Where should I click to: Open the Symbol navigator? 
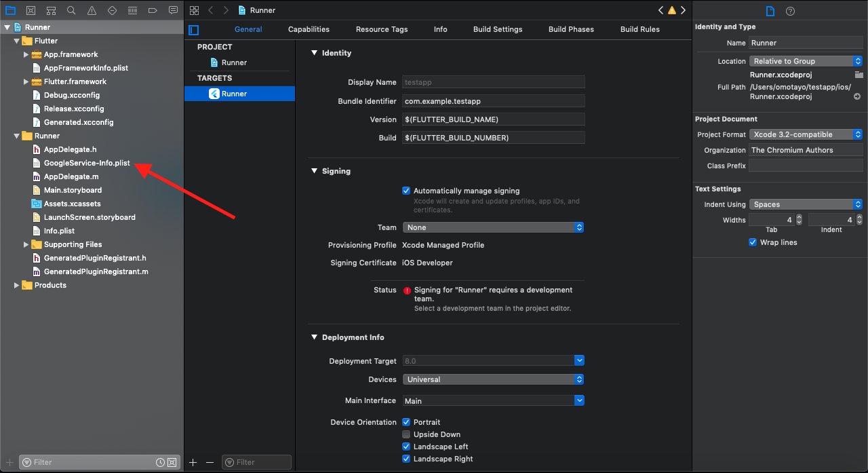click(x=51, y=10)
